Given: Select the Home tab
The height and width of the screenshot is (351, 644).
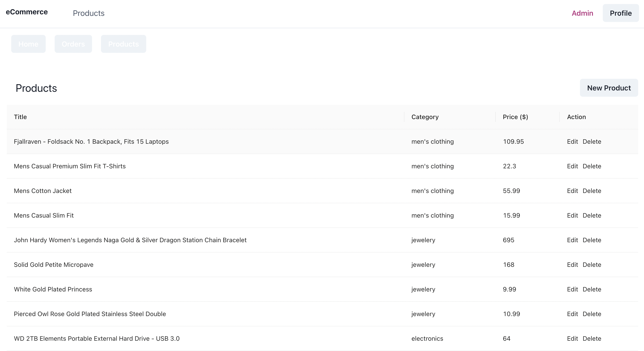Looking at the screenshot, I should point(28,44).
